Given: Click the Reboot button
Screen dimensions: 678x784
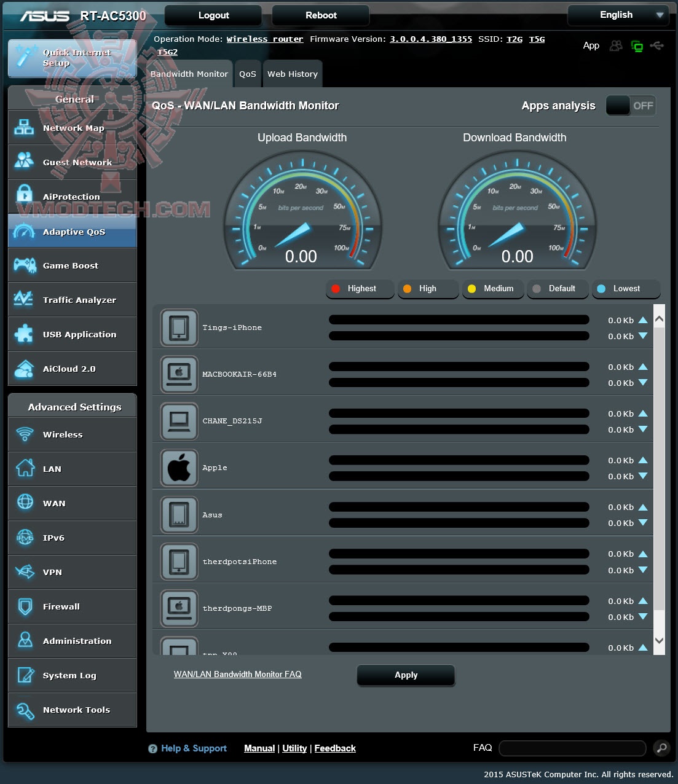Looking at the screenshot, I should coord(321,15).
